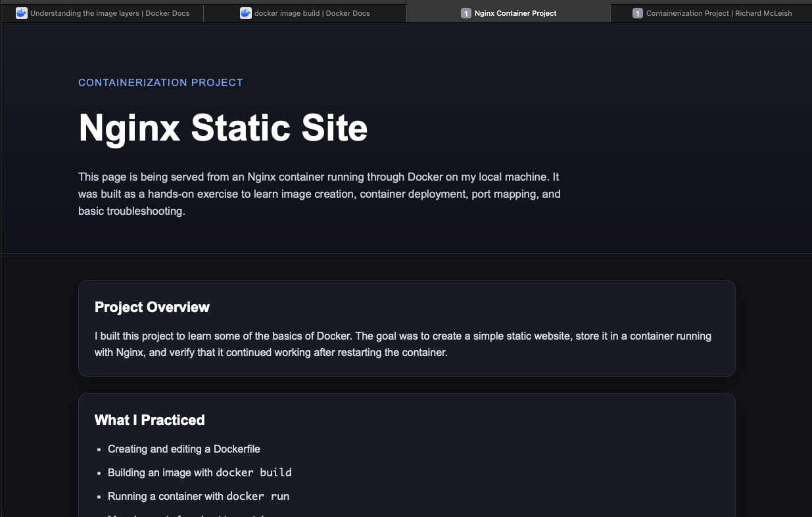812x517 pixels.
Task: Click the 'Project Overview' card heading
Action: click(152, 307)
